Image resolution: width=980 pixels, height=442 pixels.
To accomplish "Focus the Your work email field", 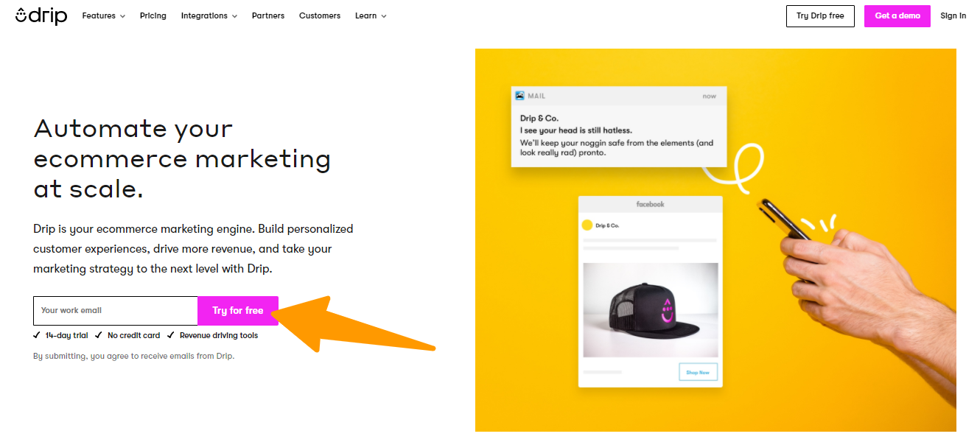I will 116,311.
